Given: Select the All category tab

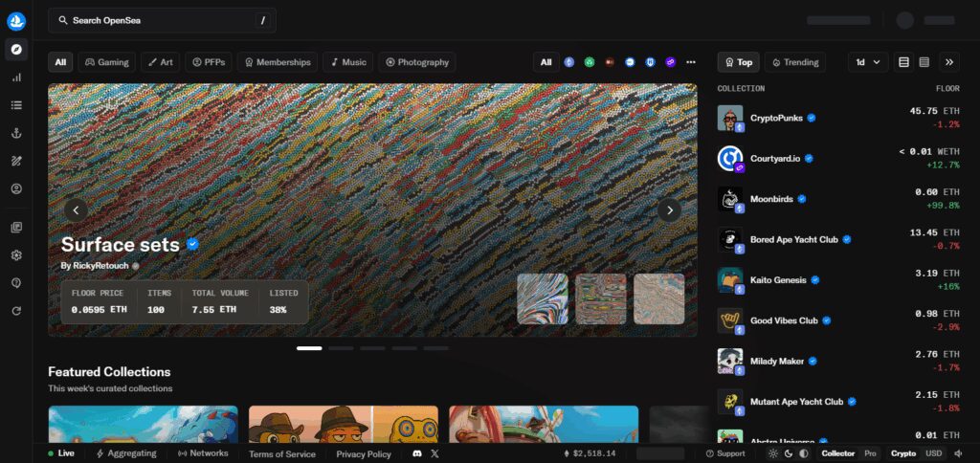Looking at the screenshot, I should coord(60,62).
